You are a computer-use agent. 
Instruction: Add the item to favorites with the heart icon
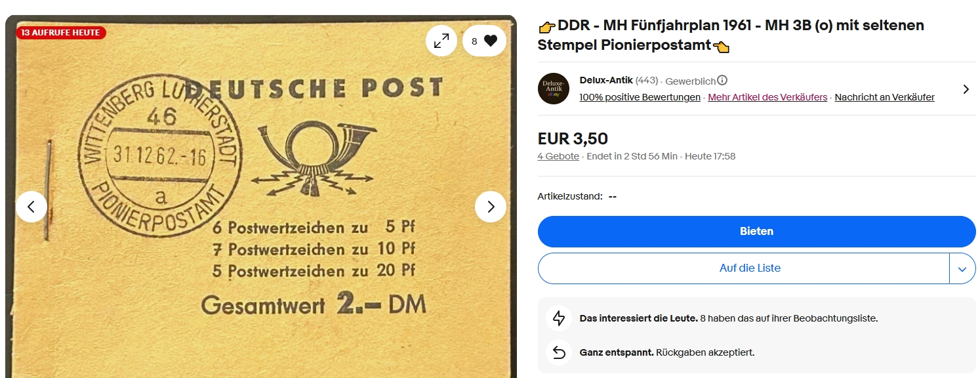[x=485, y=41]
